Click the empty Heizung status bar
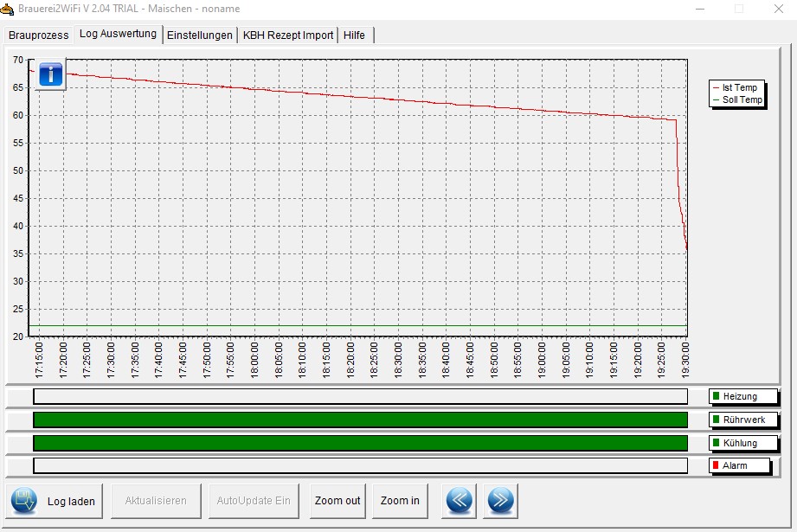Viewport: 797px width, 532px height. point(360,396)
